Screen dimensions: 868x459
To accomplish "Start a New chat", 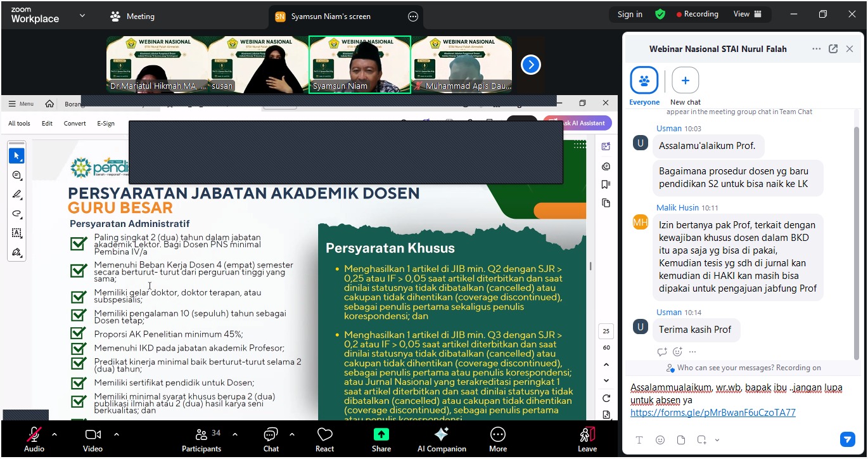I will 686,87.
